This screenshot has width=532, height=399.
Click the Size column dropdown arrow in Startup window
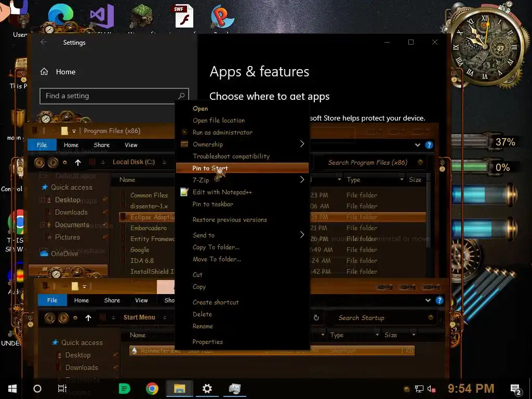click(x=414, y=335)
